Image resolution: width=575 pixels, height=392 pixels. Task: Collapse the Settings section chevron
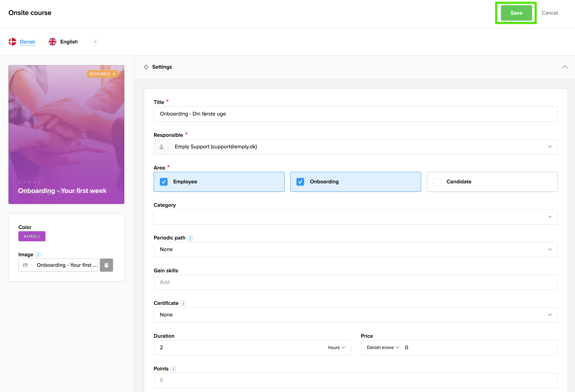(564, 67)
